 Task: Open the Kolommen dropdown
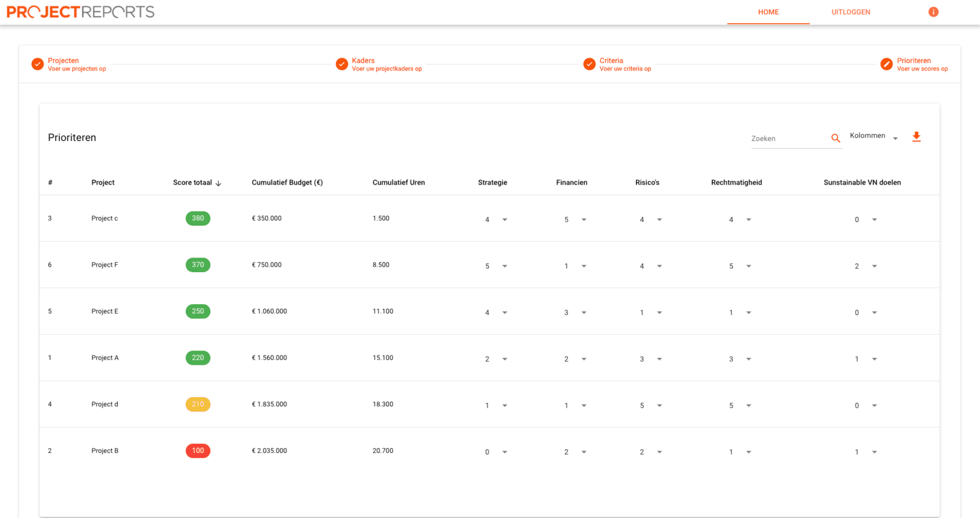(x=874, y=136)
